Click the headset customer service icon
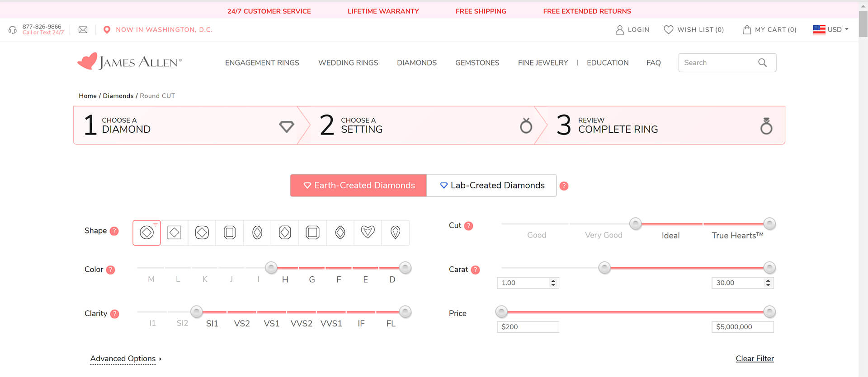868x377 pixels. [13, 30]
